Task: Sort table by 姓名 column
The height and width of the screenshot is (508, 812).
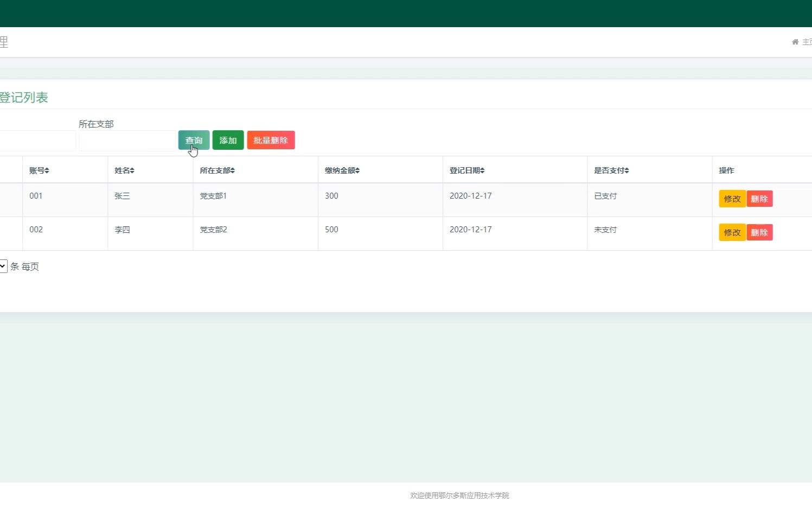Action: [124, 170]
